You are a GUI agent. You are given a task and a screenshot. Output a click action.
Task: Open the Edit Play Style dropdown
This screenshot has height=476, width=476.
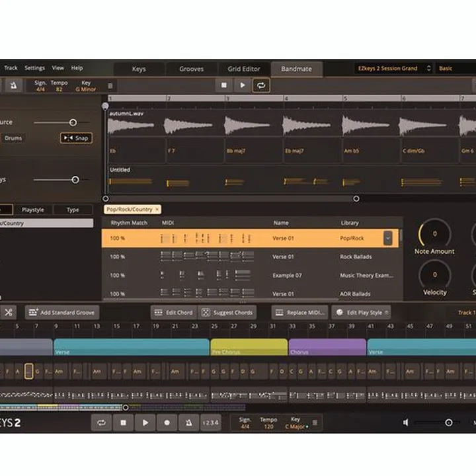click(361, 312)
